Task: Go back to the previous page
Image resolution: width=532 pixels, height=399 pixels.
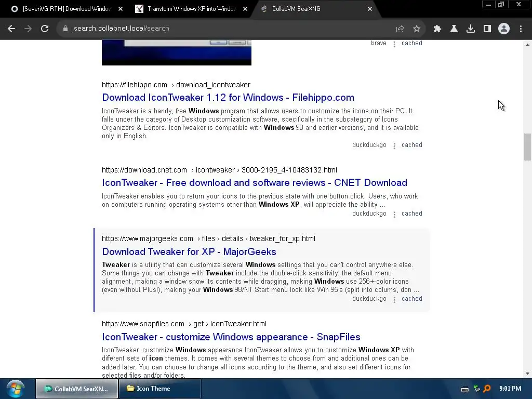Action: pyautogui.click(x=11, y=29)
